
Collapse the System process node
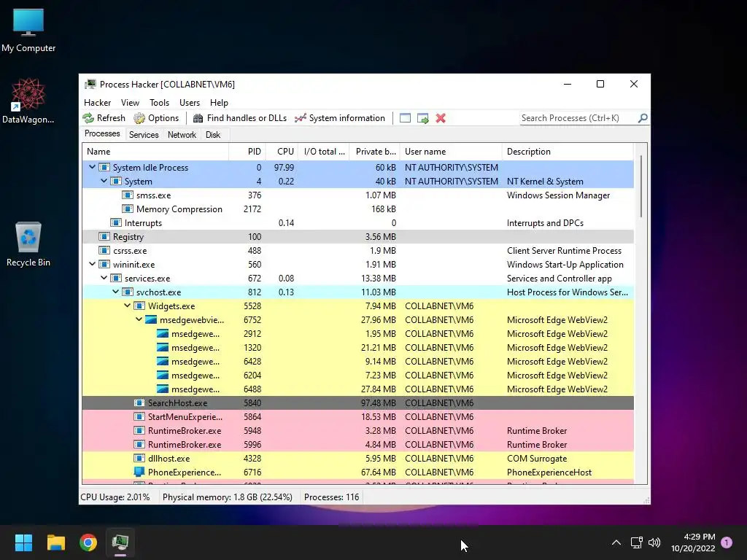click(104, 181)
